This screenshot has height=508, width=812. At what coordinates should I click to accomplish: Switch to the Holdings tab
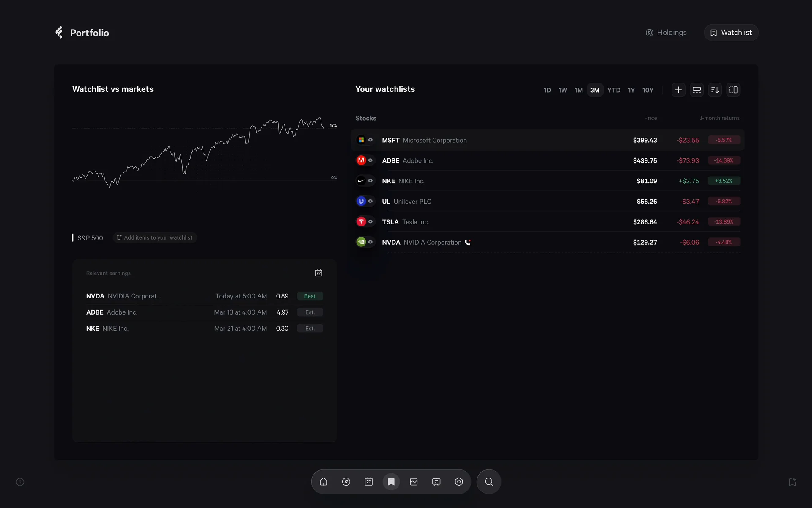coord(666,33)
